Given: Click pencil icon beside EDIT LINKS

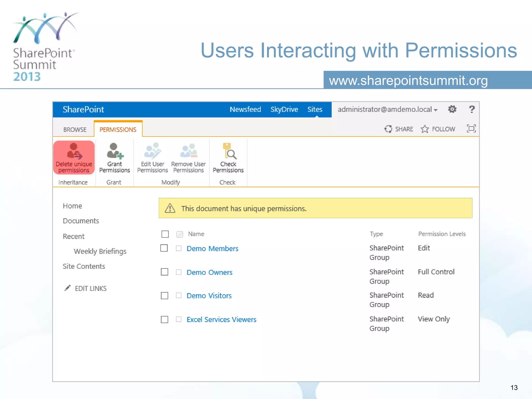Looking at the screenshot, I should coord(67,288).
